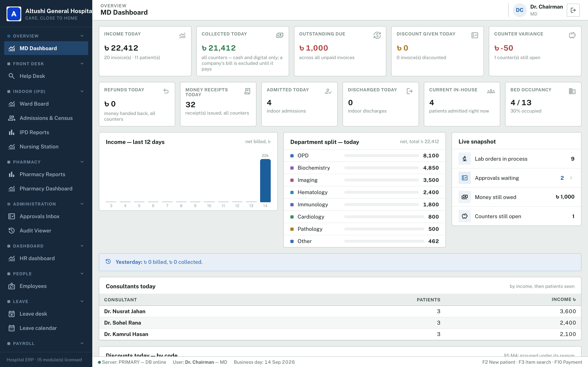The image size is (588, 367).
Task: Click the Income Today chart icon
Action: (x=182, y=35)
